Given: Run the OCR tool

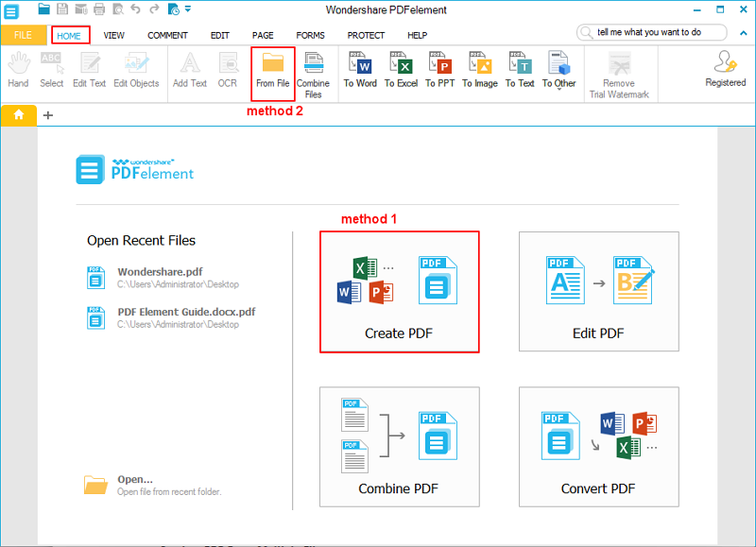Looking at the screenshot, I should click(228, 70).
